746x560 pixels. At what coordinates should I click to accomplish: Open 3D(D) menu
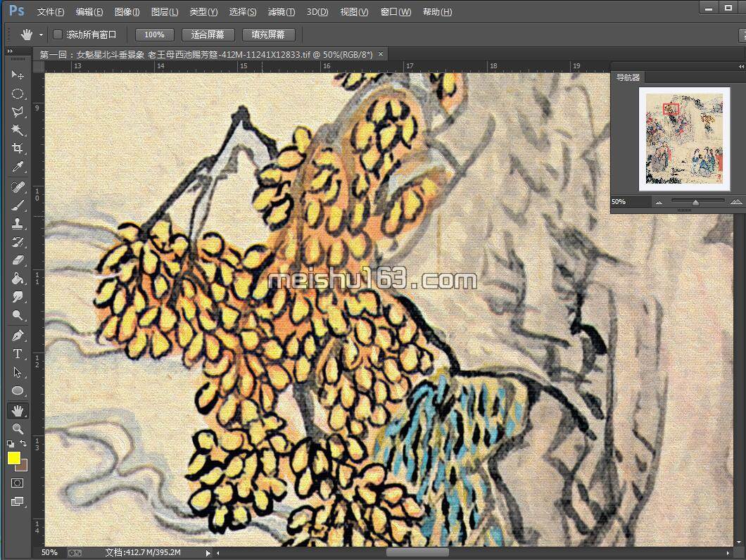point(317,11)
